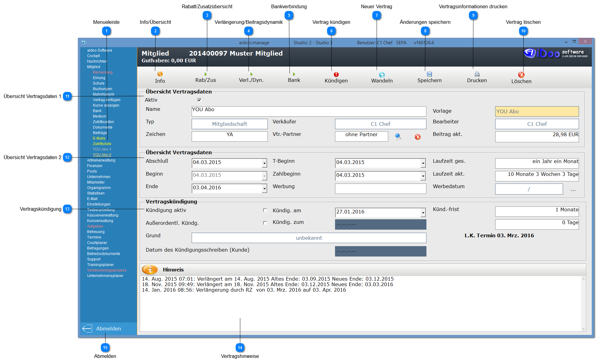Save changes with Speichern icon
Image resolution: width=597 pixels, height=364 pixels.
pyautogui.click(x=429, y=74)
